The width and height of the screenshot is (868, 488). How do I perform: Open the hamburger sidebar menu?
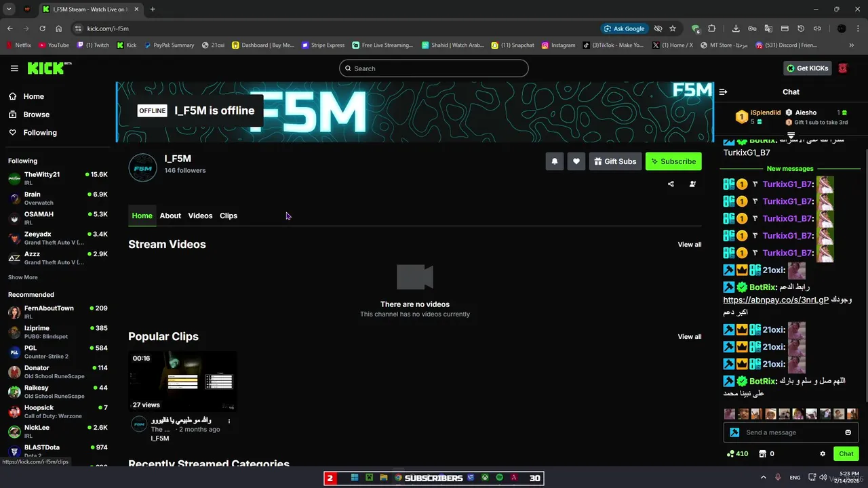(x=14, y=68)
